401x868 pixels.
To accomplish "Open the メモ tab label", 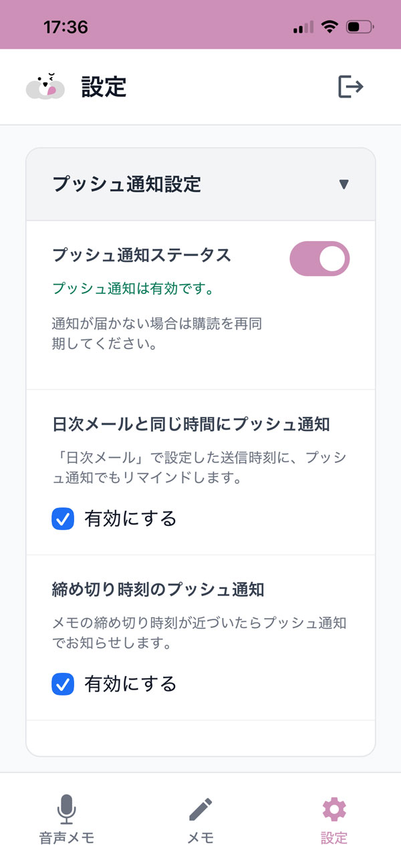I will [200, 838].
